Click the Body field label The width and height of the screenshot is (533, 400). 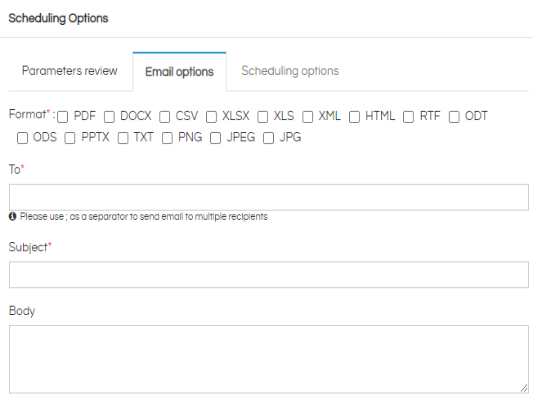click(22, 311)
